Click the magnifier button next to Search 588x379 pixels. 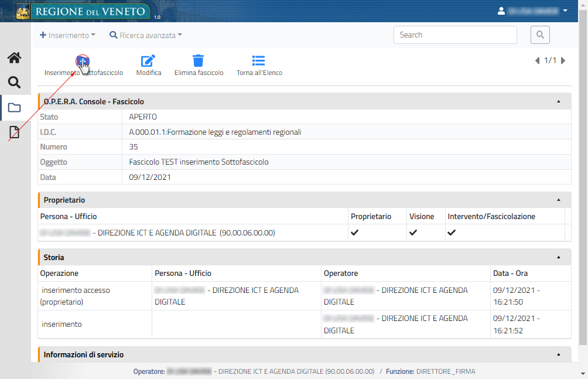click(540, 35)
